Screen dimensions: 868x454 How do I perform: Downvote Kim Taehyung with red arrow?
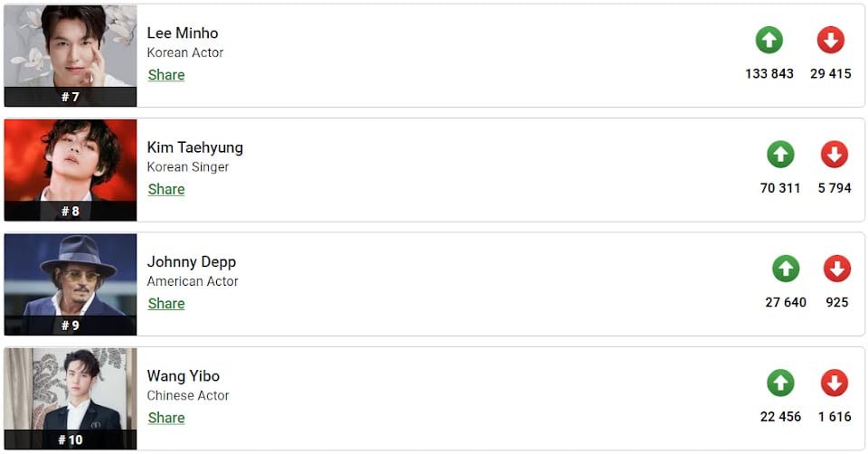(835, 155)
